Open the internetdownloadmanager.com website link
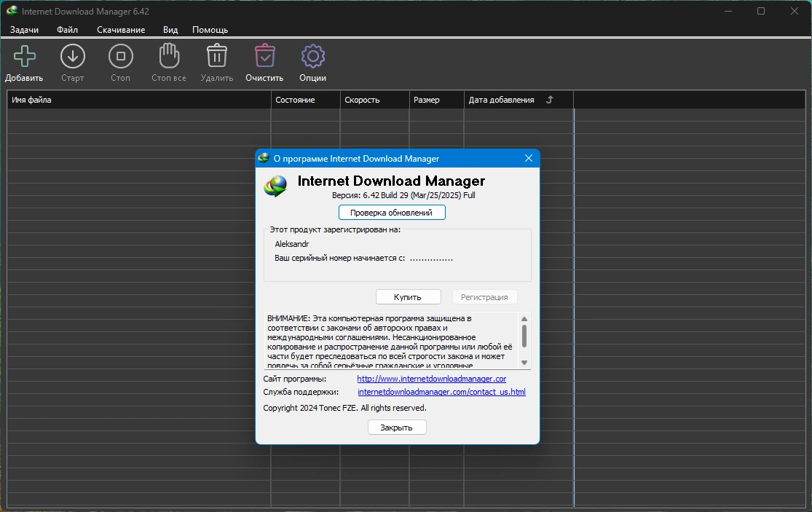 click(431, 379)
